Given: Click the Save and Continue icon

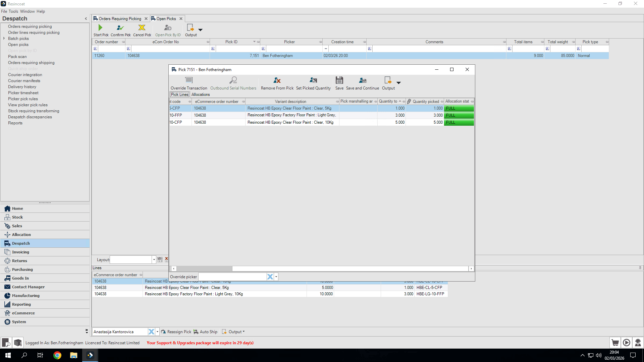Looking at the screenshot, I should click(363, 80).
